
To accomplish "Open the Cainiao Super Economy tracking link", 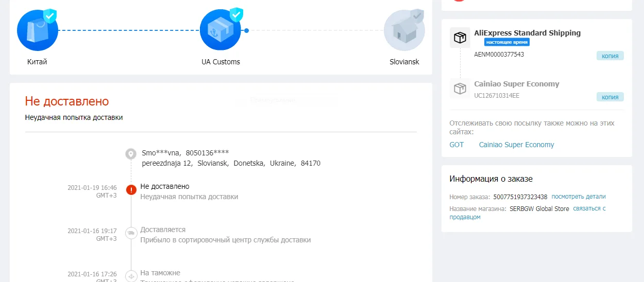I will tap(516, 145).
